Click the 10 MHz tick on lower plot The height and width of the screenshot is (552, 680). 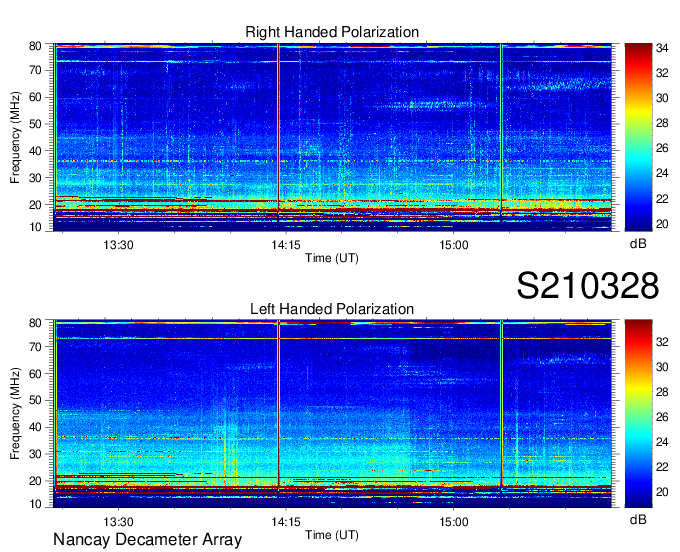(x=35, y=503)
